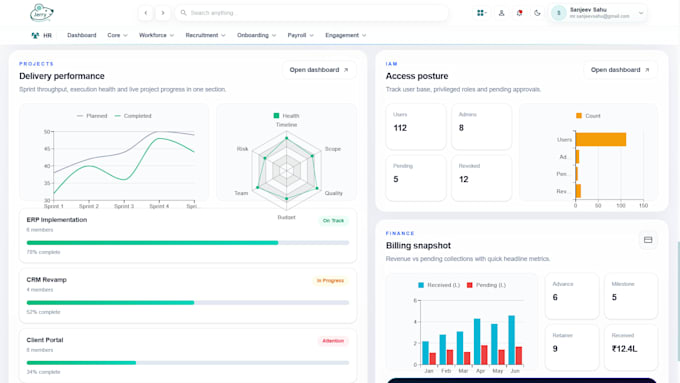Go forward with the right arrow button
This screenshot has width=680, height=383.
click(x=163, y=13)
